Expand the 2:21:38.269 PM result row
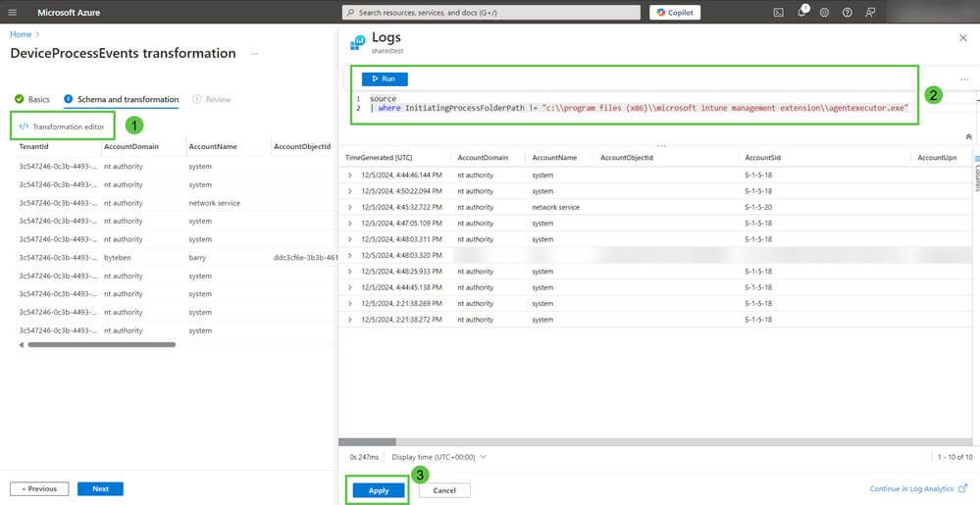This screenshot has height=505, width=980. [350, 303]
